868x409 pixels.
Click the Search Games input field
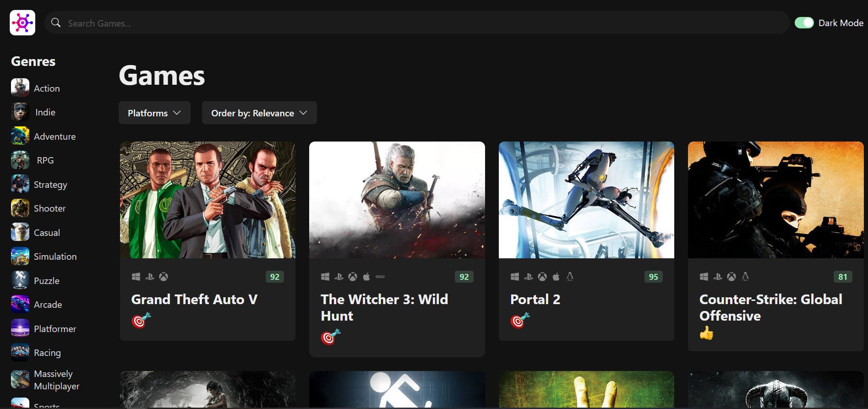pyautogui.click(x=417, y=22)
